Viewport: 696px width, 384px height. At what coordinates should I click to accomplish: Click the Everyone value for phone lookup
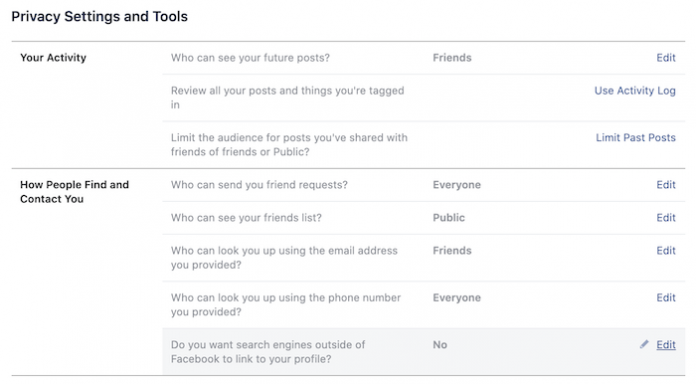457,297
